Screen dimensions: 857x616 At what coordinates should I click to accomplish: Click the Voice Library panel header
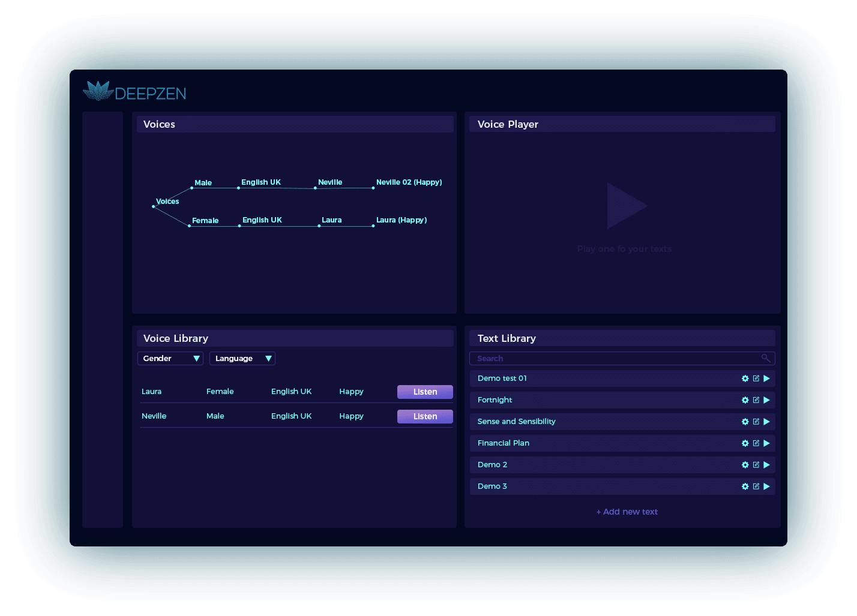point(295,338)
